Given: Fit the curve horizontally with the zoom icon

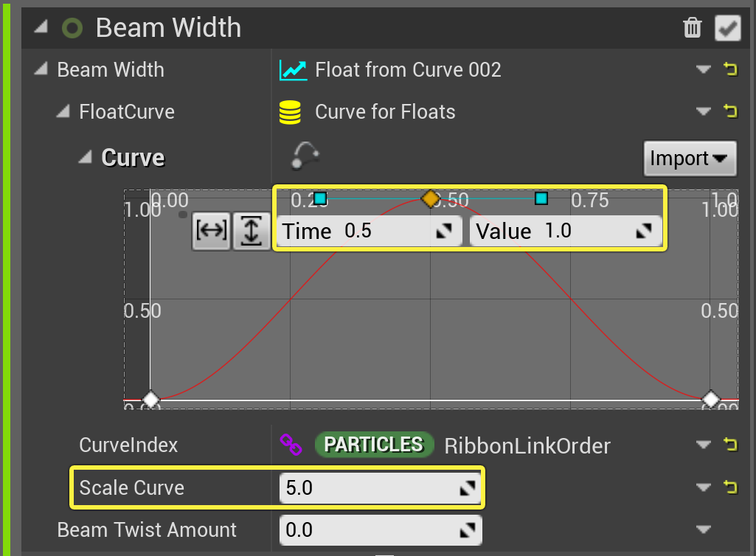Looking at the screenshot, I should [211, 231].
